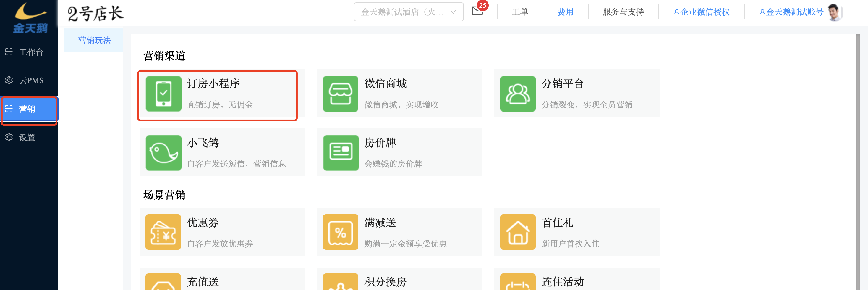Click 费用 in the top bar
The height and width of the screenshot is (290, 868).
click(x=566, y=12)
